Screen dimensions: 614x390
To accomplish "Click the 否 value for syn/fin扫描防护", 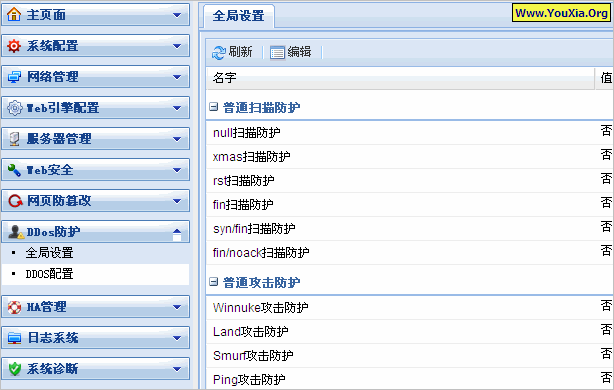I will click(x=606, y=226).
